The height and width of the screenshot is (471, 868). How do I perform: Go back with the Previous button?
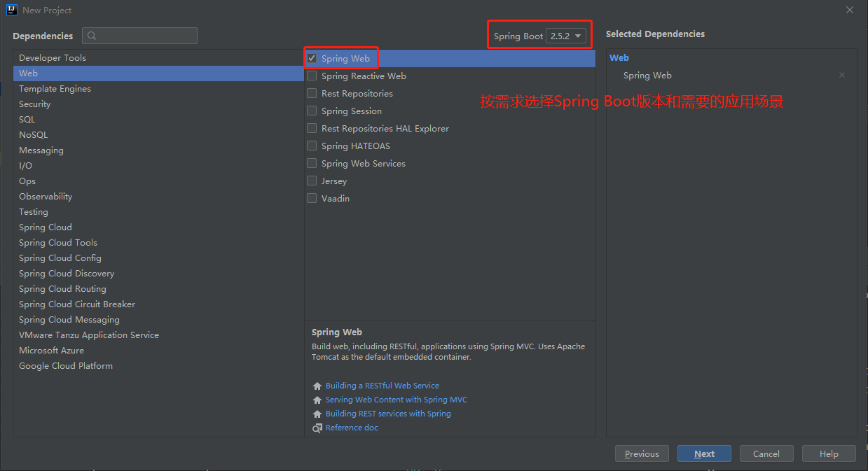(x=642, y=454)
